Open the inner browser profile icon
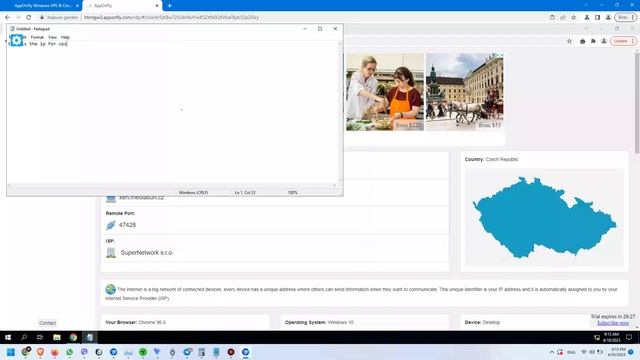Image resolution: width=640 pixels, height=360 pixels. [604, 41]
